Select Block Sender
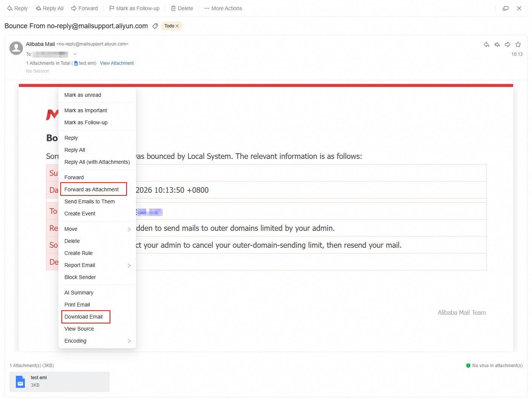532x398 pixels. (97, 277)
